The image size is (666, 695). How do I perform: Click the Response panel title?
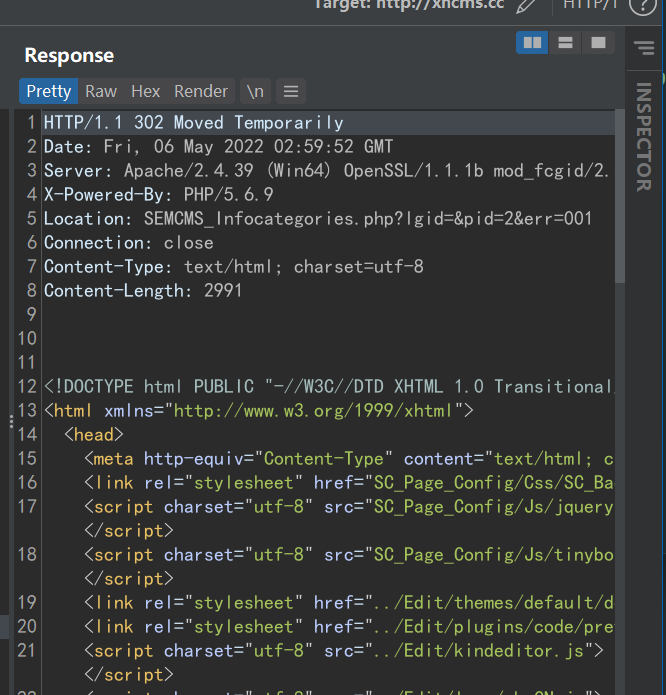(x=69, y=55)
